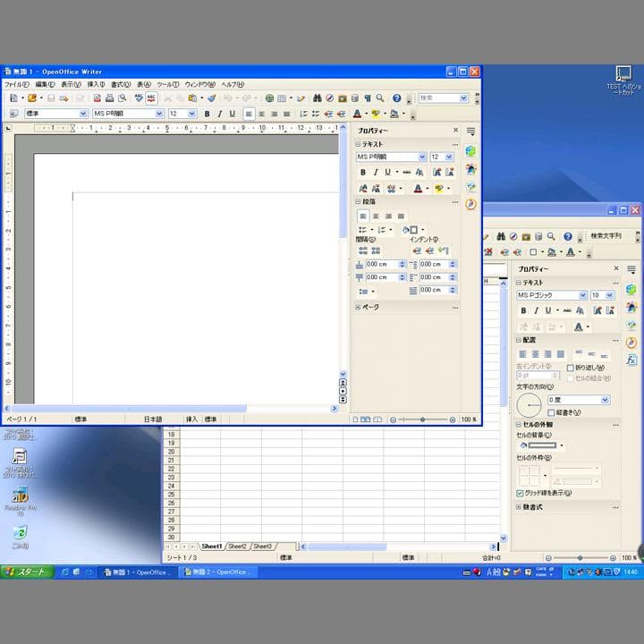
Task: Click the Export as PDF icon in Writer
Action: tap(97, 98)
